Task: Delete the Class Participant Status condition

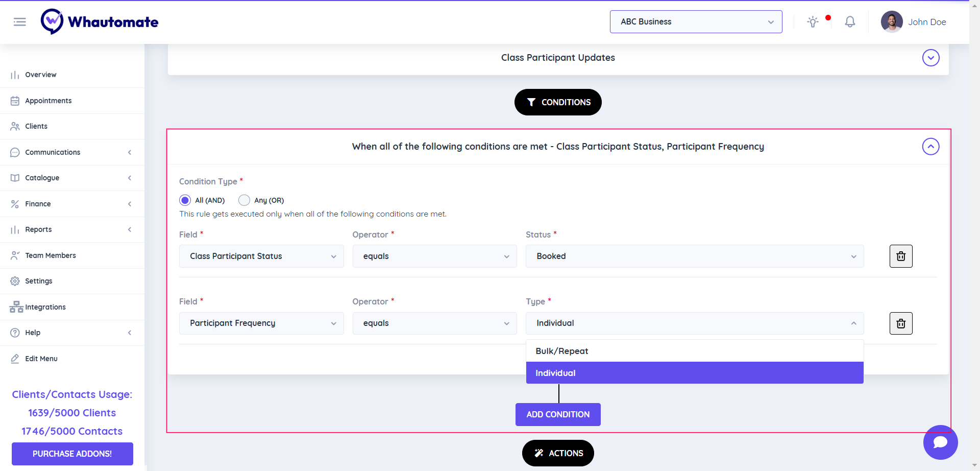Action: click(900, 256)
